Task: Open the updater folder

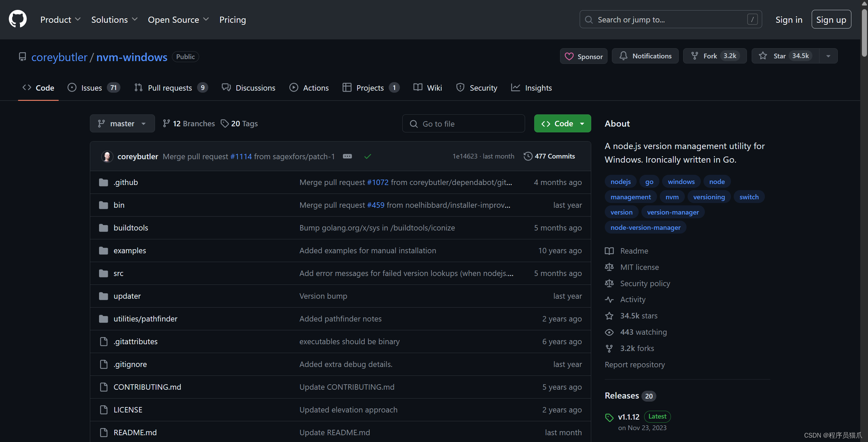Action: pos(127,296)
